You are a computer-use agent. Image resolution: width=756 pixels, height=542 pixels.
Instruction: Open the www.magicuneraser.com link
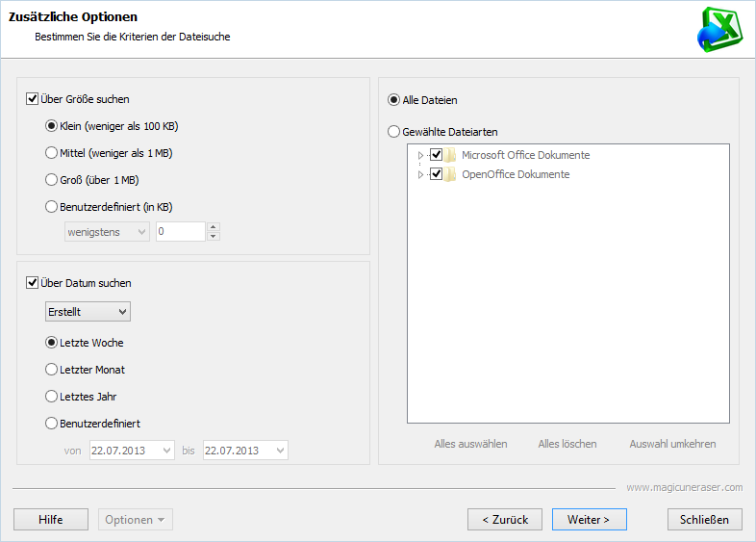coord(685,487)
